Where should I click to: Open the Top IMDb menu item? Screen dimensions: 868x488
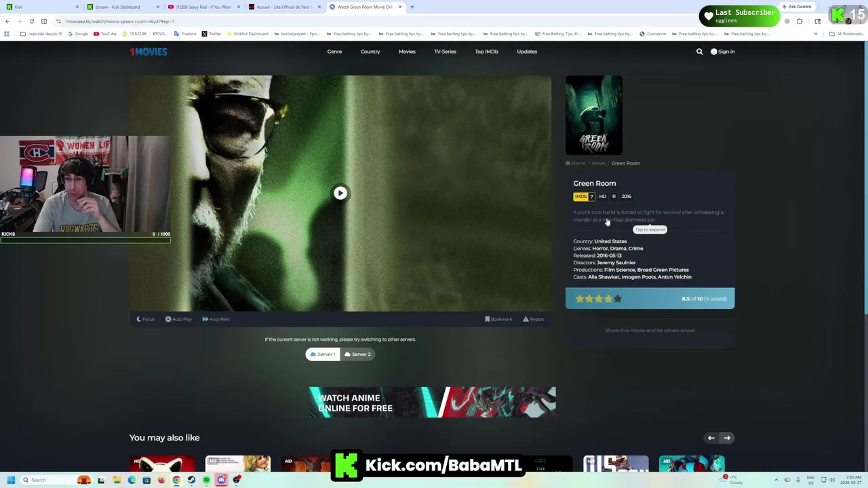coord(486,52)
